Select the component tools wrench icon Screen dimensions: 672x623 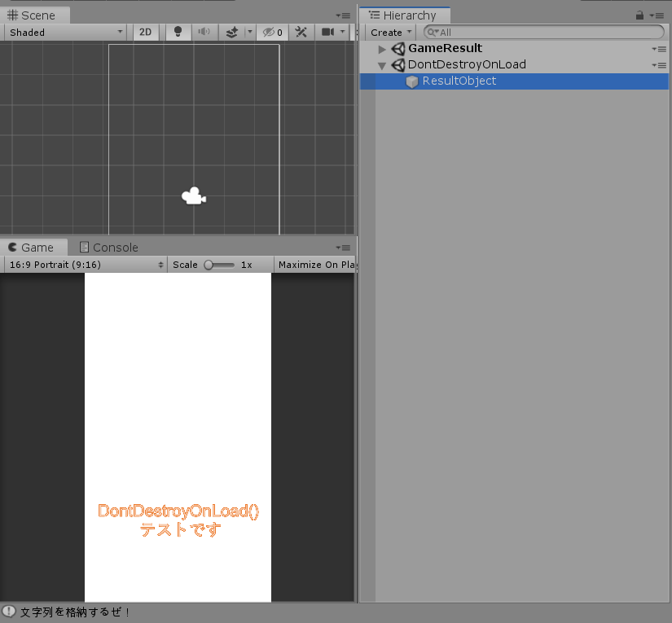[x=301, y=32]
